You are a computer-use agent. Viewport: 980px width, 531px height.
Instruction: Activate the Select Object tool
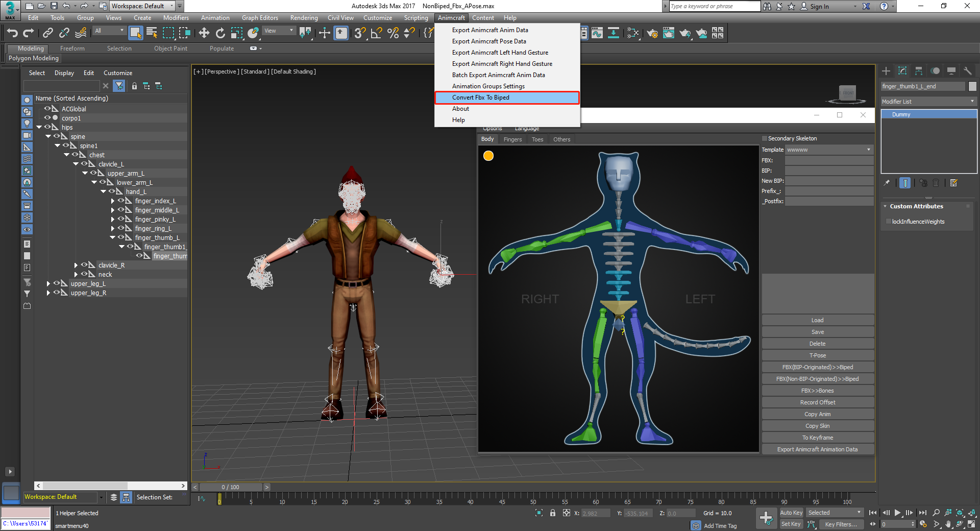coord(135,33)
